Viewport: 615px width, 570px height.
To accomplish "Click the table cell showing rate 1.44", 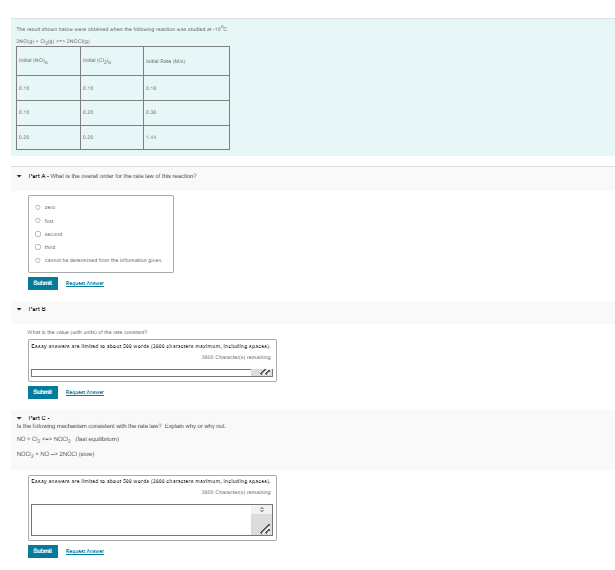I will [x=186, y=137].
